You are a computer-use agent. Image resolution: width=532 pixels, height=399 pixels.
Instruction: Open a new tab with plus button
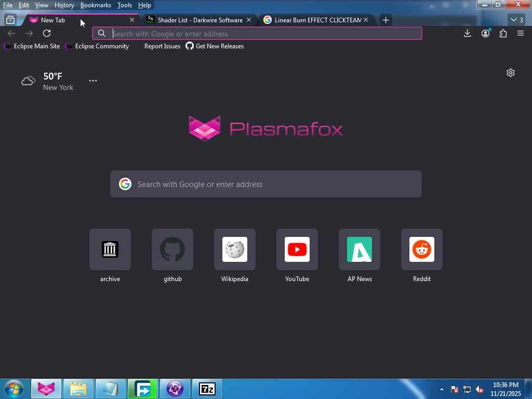click(x=385, y=20)
